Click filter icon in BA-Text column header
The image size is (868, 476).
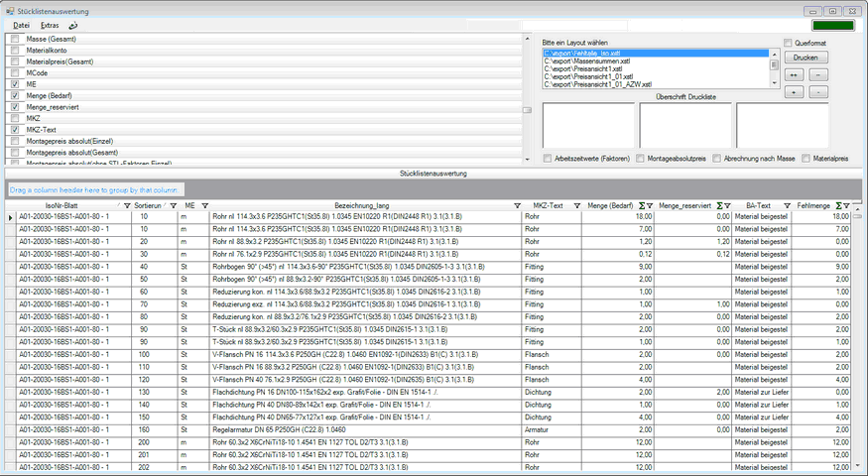click(788, 205)
